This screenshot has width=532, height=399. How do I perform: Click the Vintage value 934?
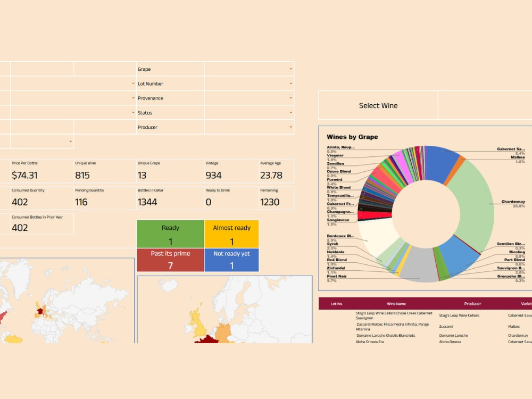click(213, 176)
